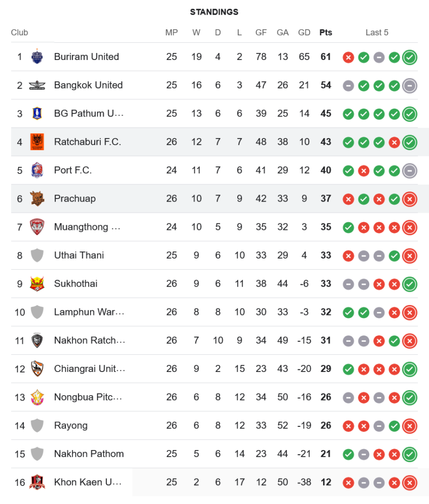Click the Port F.C. club crest

click(37, 170)
